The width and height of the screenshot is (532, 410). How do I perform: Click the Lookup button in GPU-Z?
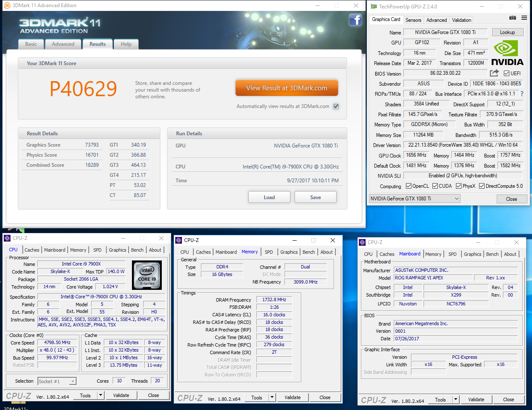click(x=507, y=32)
